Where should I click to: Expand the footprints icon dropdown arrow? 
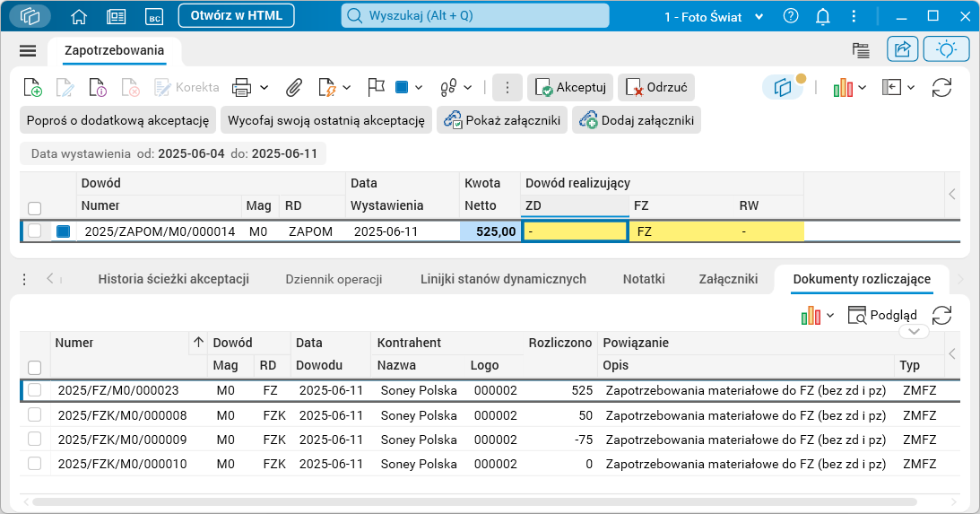(x=467, y=88)
